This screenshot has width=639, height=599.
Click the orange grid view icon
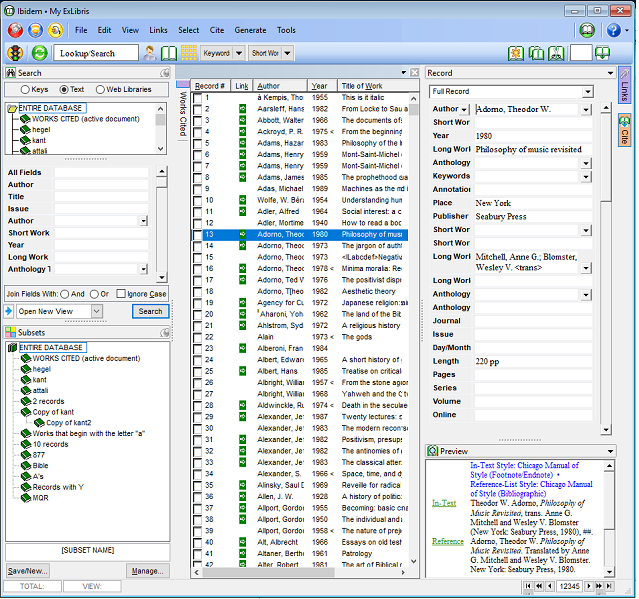click(x=189, y=53)
